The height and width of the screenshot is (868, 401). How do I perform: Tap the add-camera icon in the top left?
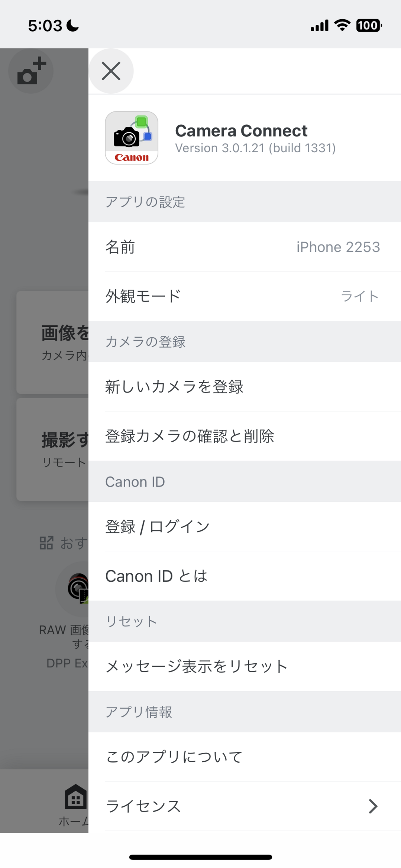pyautogui.click(x=30, y=71)
